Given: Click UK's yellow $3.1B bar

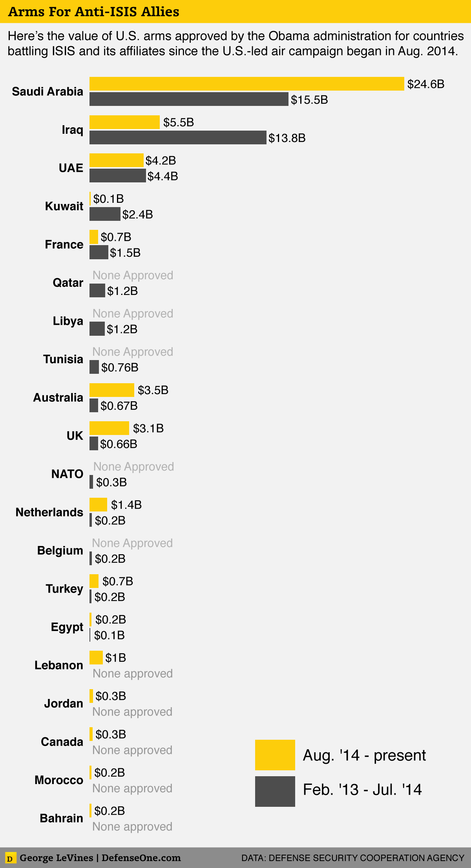Looking at the screenshot, I should tap(109, 428).
